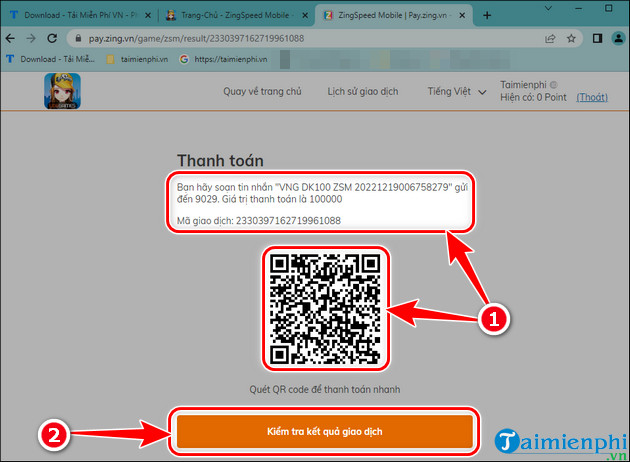Click the browser forward arrow

click(x=31, y=39)
